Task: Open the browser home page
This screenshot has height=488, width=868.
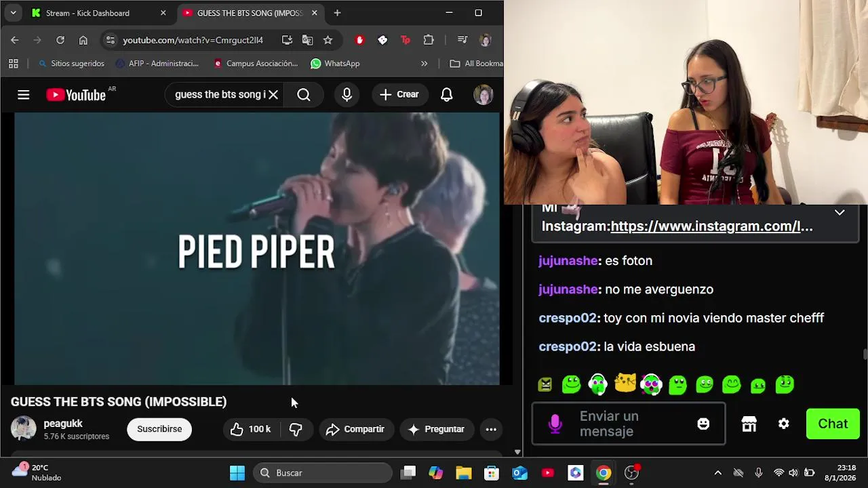Action: [x=83, y=40]
